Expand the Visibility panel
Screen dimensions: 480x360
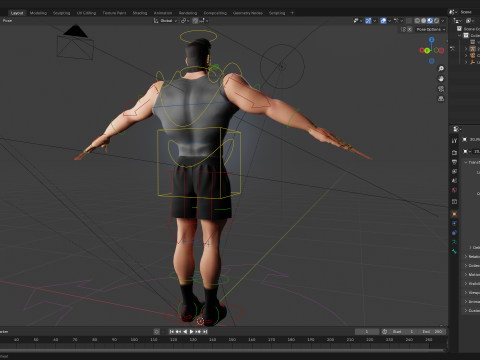pyautogui.click(x=472, y=283)
